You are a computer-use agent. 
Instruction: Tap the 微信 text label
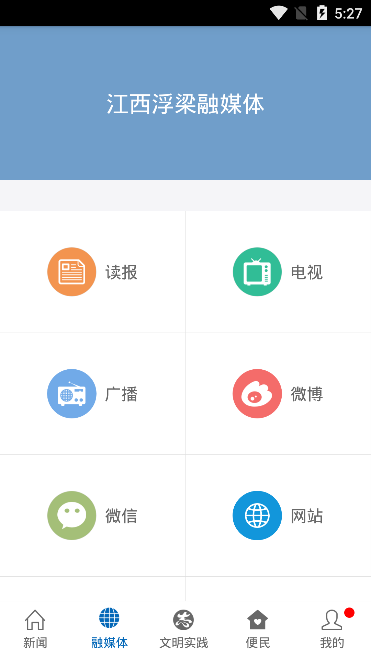121,516
